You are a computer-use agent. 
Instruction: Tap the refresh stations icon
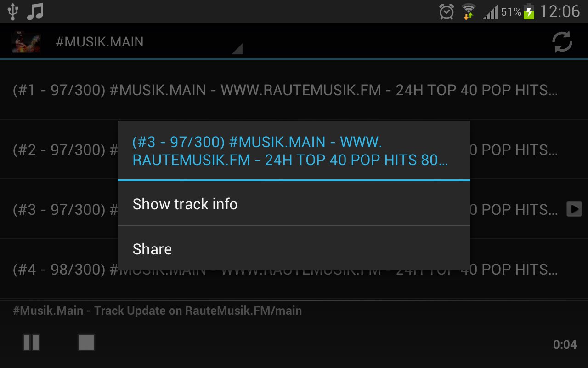(x=562, y=42)
